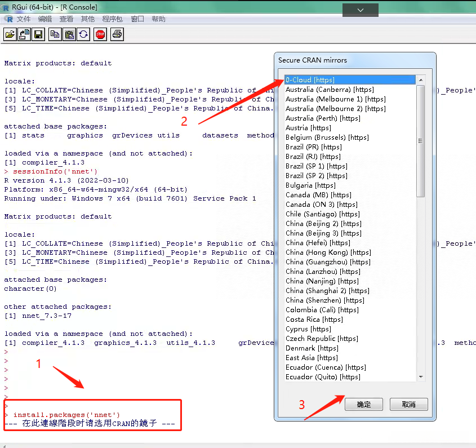Click the Copy and paste refresh icon
The image size is (476, 448).
pyautogui.click(x=83, y=34)
